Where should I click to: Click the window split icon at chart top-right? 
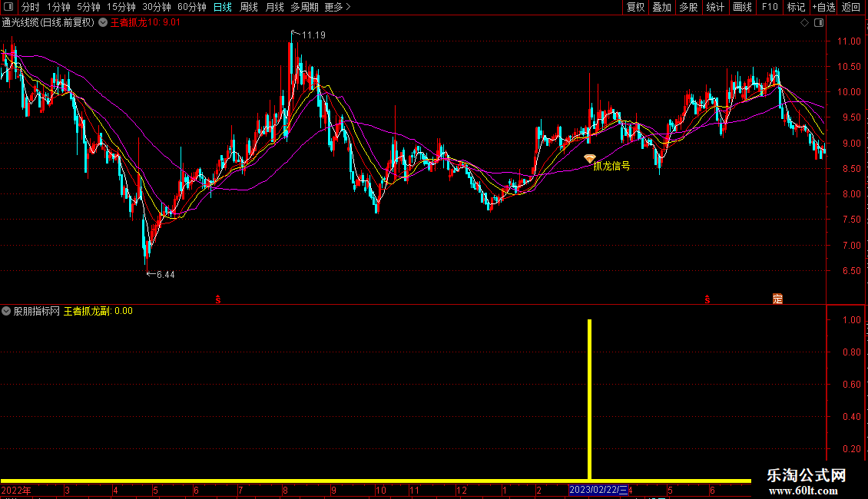(819, 23)
